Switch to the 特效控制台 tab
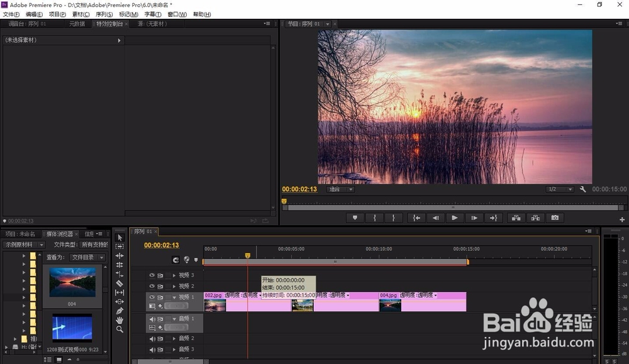The width and height of the screenshot is (629, 364). (x=109, y=24)
